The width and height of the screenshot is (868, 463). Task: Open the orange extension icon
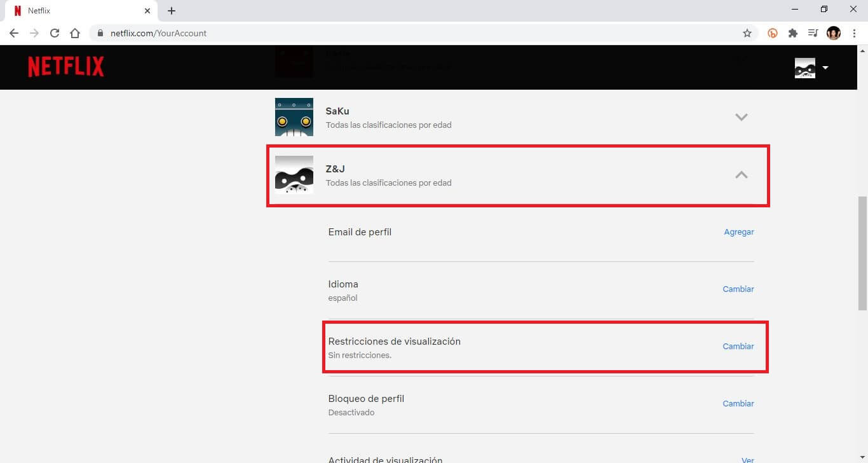click(773, 33)
